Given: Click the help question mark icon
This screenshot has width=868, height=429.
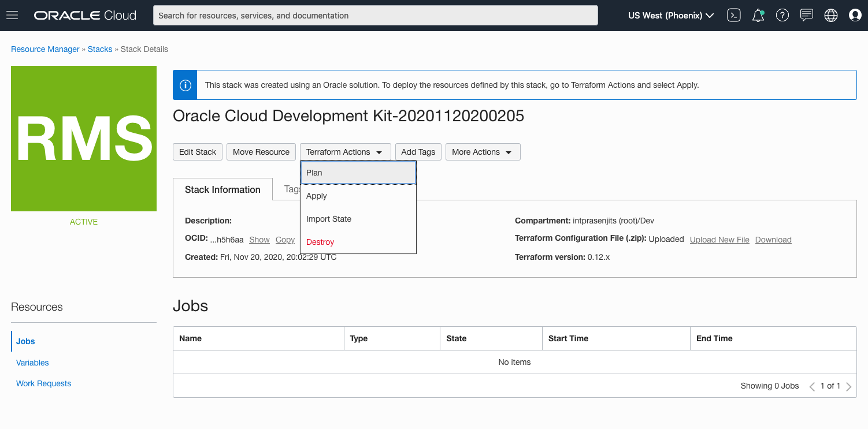Looking at the screenshot, I should coord(782,16).
